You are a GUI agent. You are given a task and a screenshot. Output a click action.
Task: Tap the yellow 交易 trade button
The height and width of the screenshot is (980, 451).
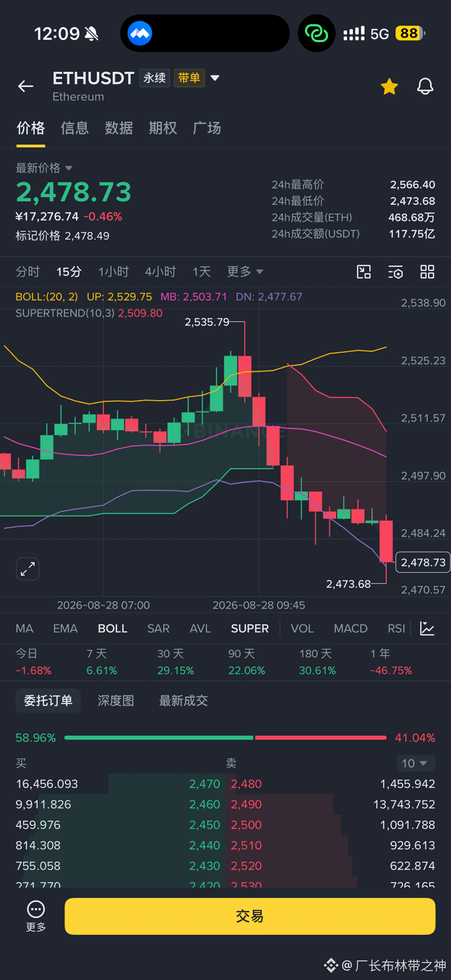click(250, 916)
